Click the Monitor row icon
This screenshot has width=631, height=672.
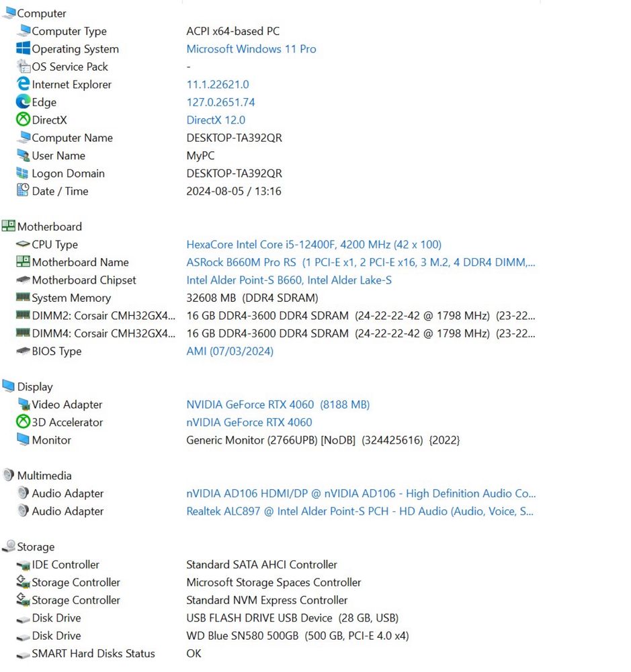(23, 439)
